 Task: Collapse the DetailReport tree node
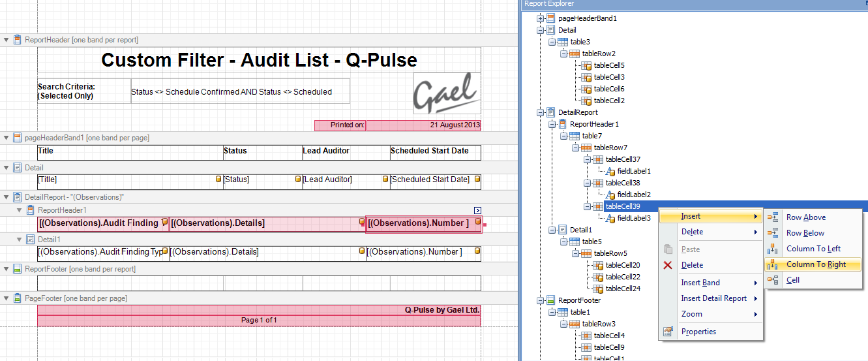[541, 112]
